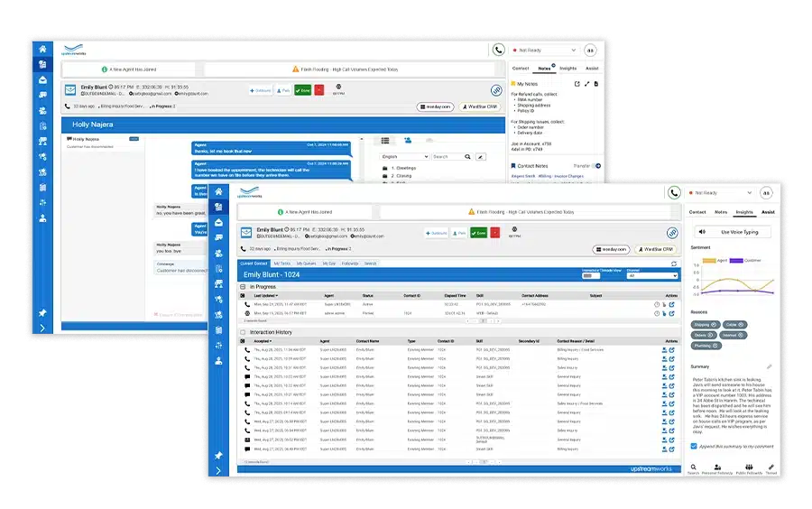Viewport: 812px width, 509px height.
Task: Click the link icon beside Emily Blunt header
Action: click(671, 233)
